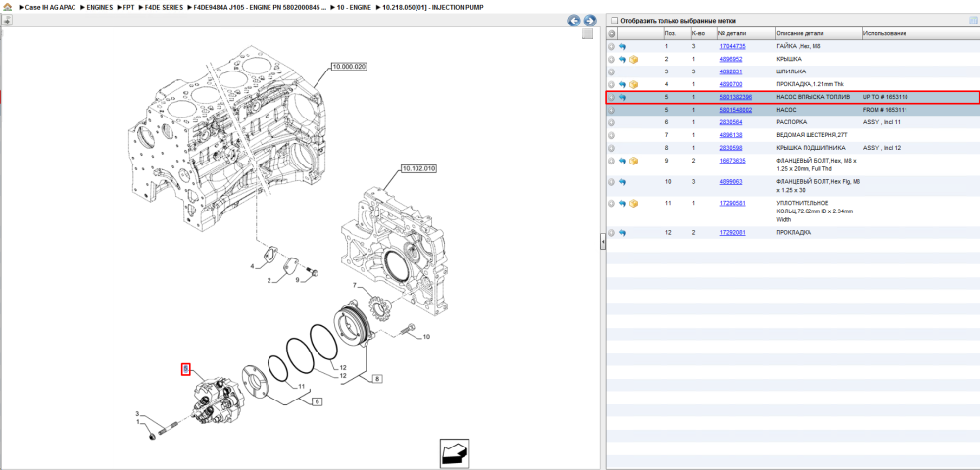
Task: Add part 17292081 ПРОКЛАДКА with its plus icon
Action: click(x=612, y=233)
